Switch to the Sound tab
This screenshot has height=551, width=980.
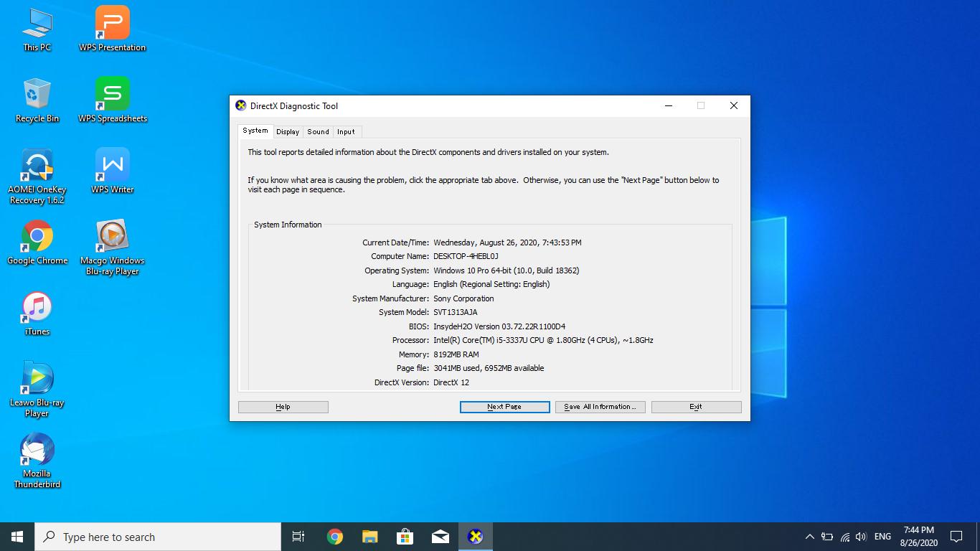point(318,131)
